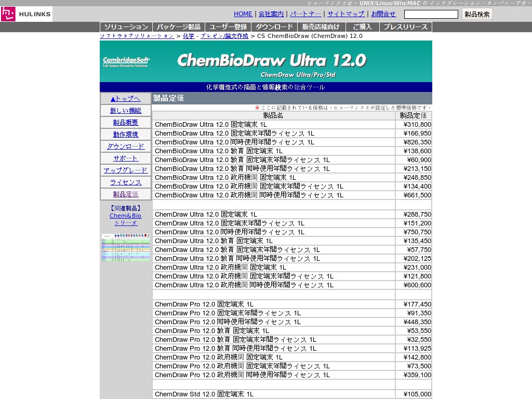Open the 会社案内 link
Viewport: 532px width, 399px height.
(271, 14)
